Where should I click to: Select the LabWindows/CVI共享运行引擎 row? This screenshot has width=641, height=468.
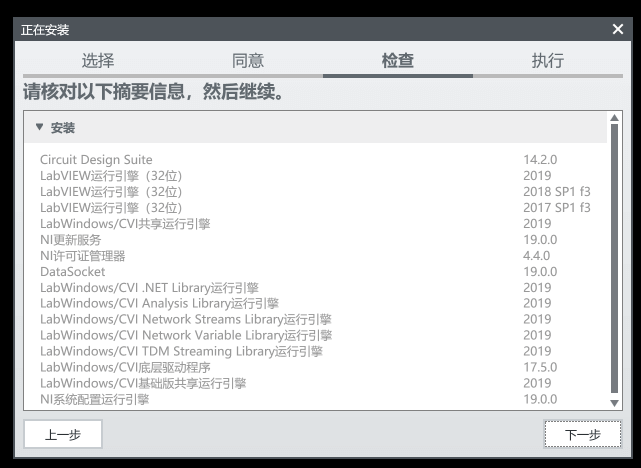coord(315,224)
